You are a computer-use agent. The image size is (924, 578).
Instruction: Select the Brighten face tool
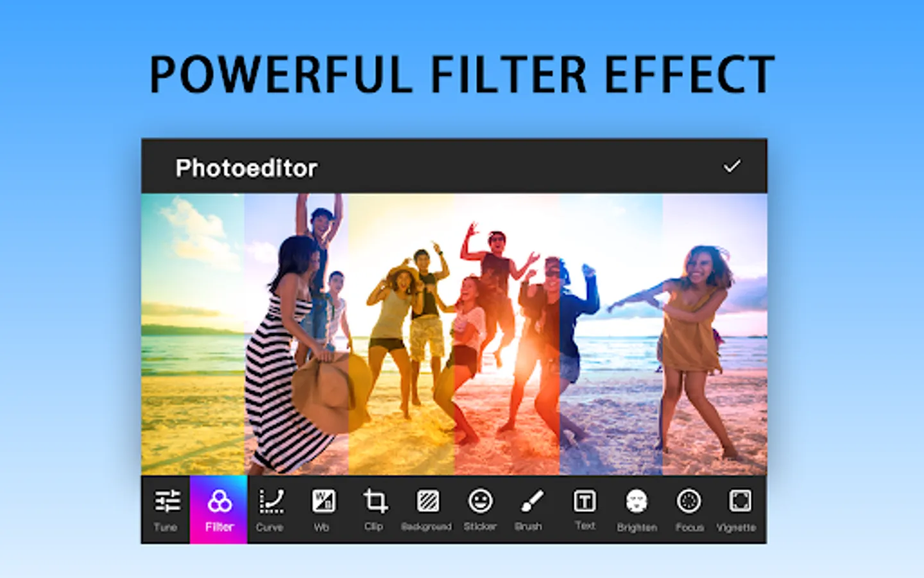[637, 510]
